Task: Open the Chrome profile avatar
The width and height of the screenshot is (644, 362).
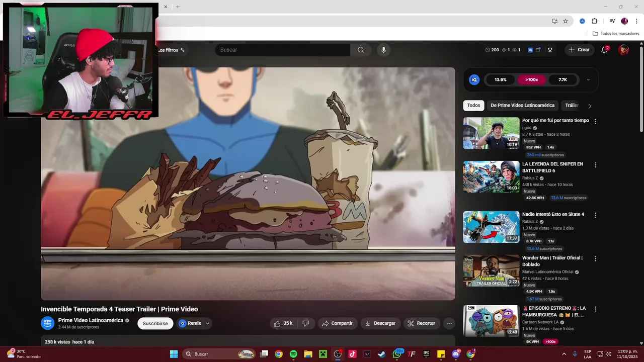Action: [624, 21]
